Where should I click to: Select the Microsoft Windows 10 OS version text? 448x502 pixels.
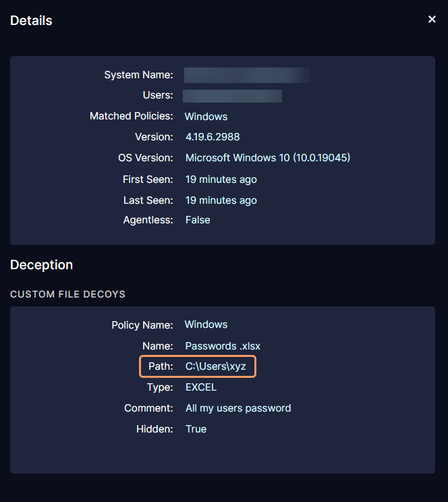[268, 158]
